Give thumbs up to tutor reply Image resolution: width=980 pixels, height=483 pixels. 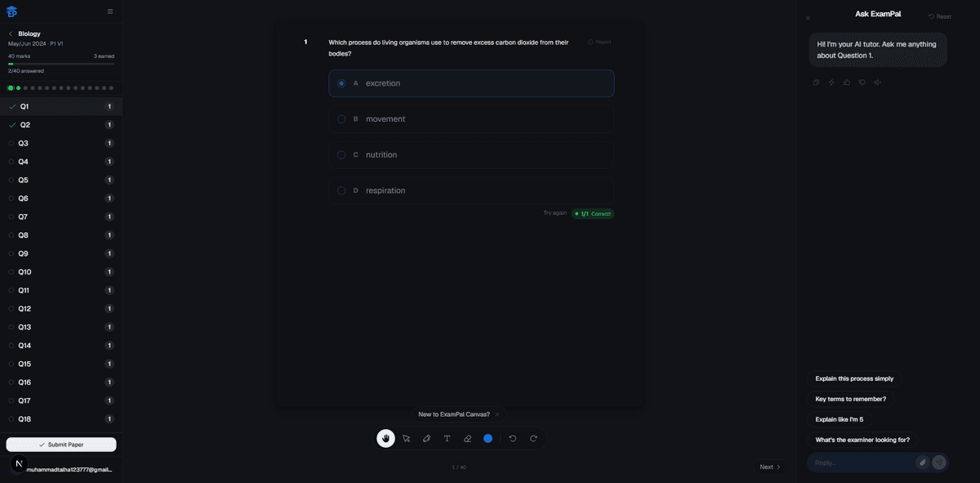point(847,83)
